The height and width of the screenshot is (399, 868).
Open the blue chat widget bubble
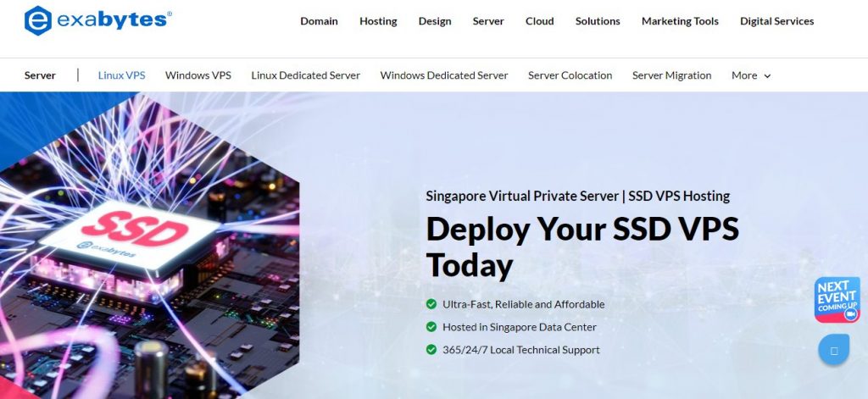(834, 350)
